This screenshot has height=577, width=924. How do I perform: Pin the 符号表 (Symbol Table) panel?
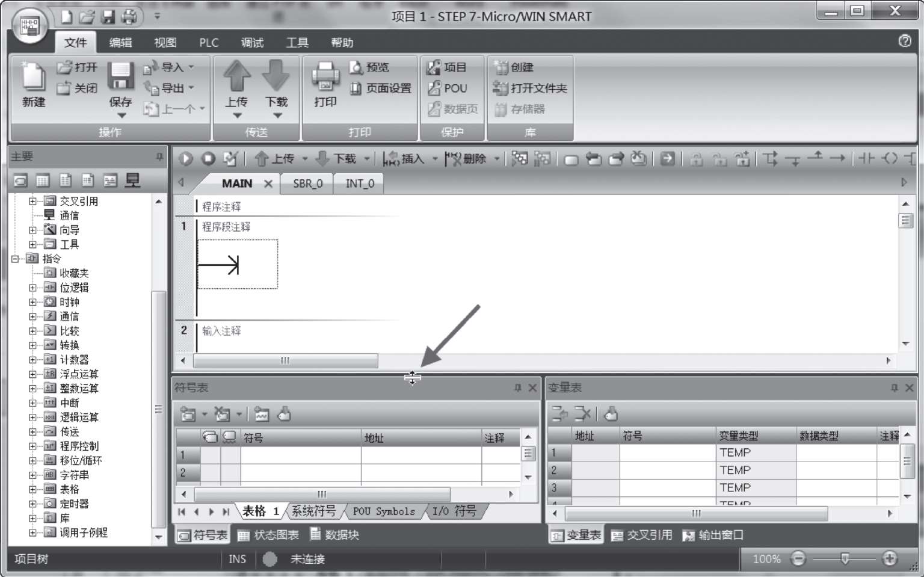(518, 388)
